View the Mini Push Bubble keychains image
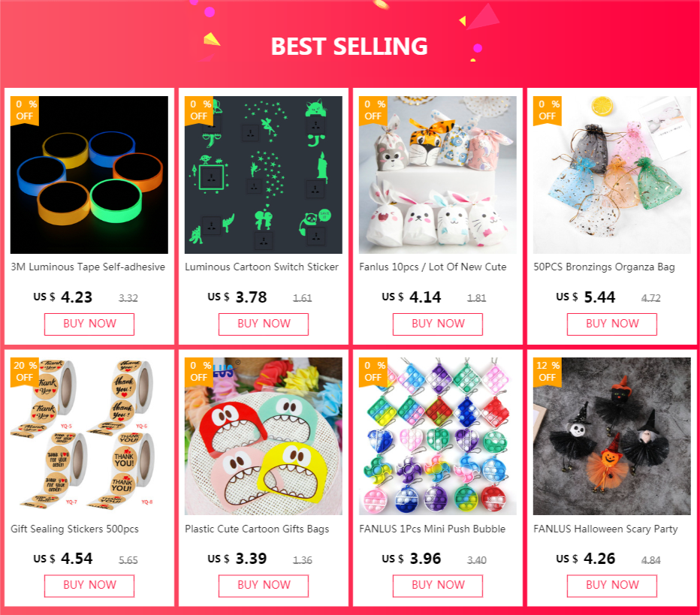700x615 pixels. pos(437,436)
